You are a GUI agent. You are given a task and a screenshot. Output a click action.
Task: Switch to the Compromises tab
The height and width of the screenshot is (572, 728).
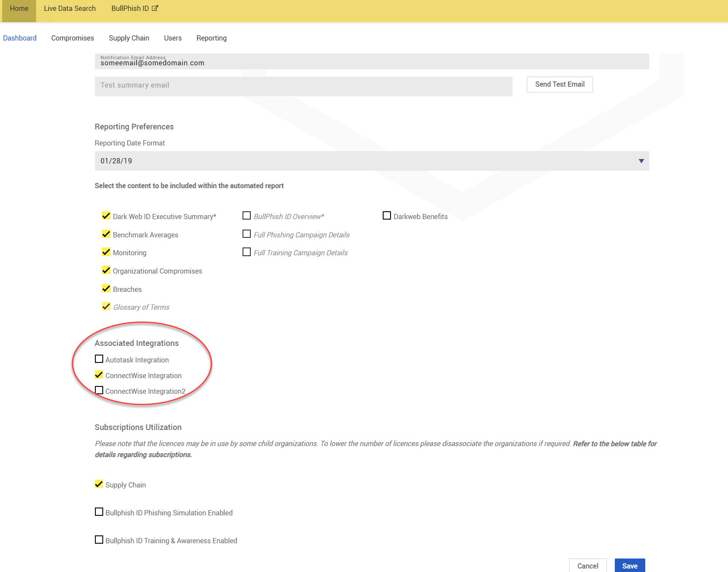[x=73, y=38]
